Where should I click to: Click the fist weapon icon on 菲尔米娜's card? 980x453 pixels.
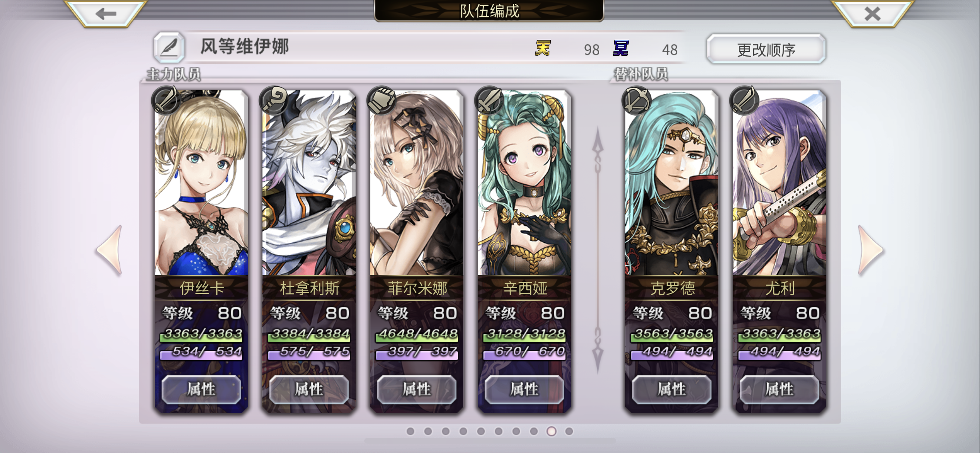(382, 100)
